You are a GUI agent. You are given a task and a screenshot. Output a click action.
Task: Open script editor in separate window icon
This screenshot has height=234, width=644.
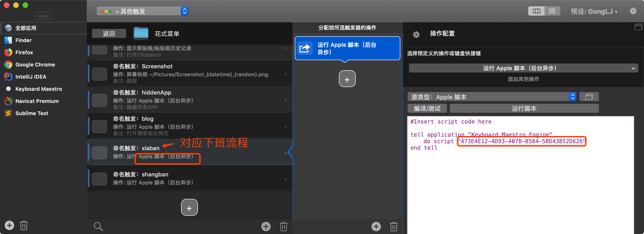click(589, 97)
